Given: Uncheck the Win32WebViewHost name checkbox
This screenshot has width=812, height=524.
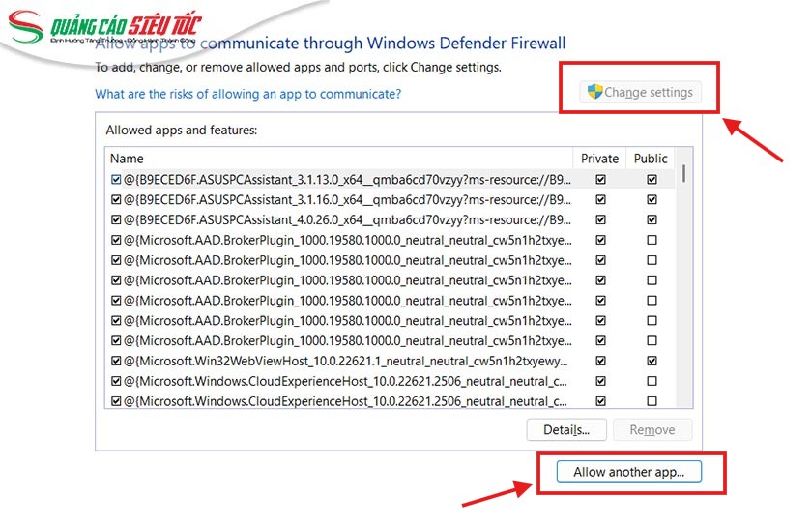Looking at the screenshot, I should click(x=116, y=361).
